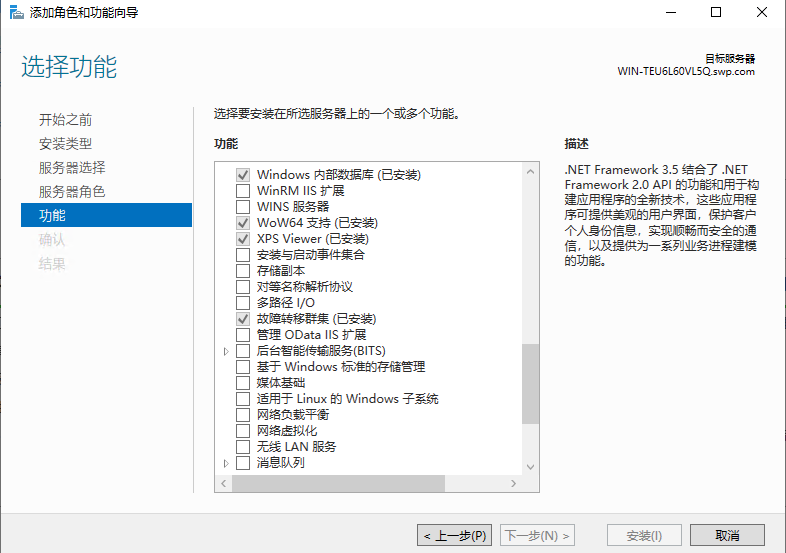The width and height of the screenshot is (786, 553).
Task: Select the 功能 step in sidebar
Action: point(106,215)
